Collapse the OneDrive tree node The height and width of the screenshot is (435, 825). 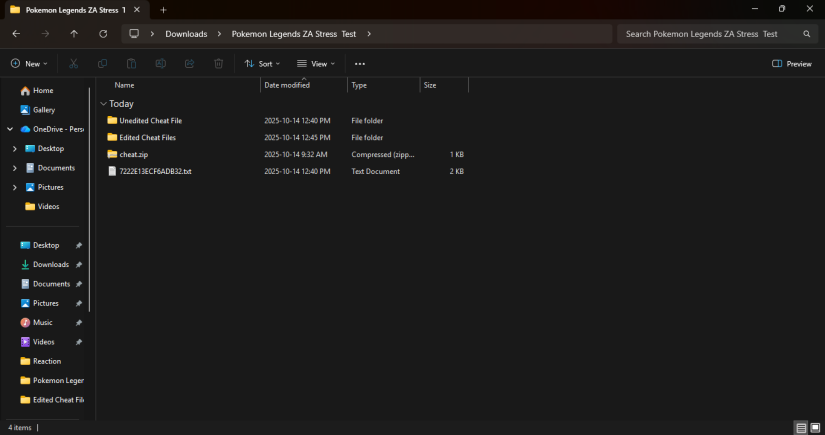click(10, 129)
